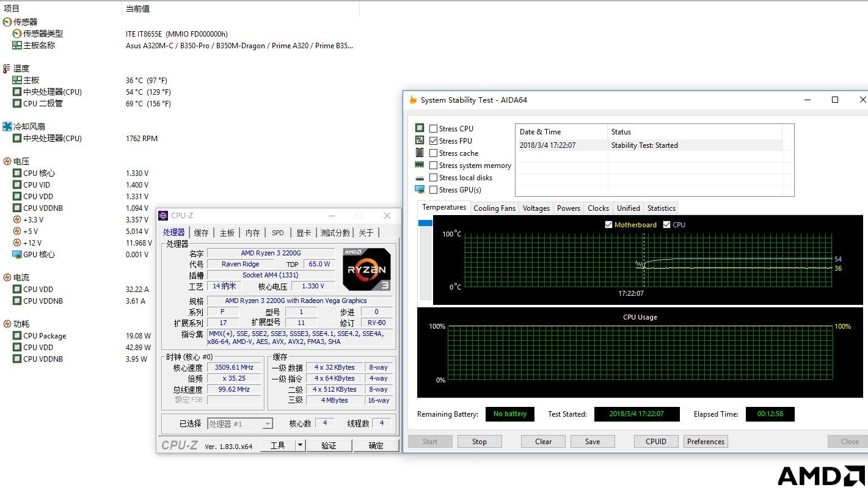Click the 确定 button in CPU-Z
The image size is (868, 490).
(376, 445)
